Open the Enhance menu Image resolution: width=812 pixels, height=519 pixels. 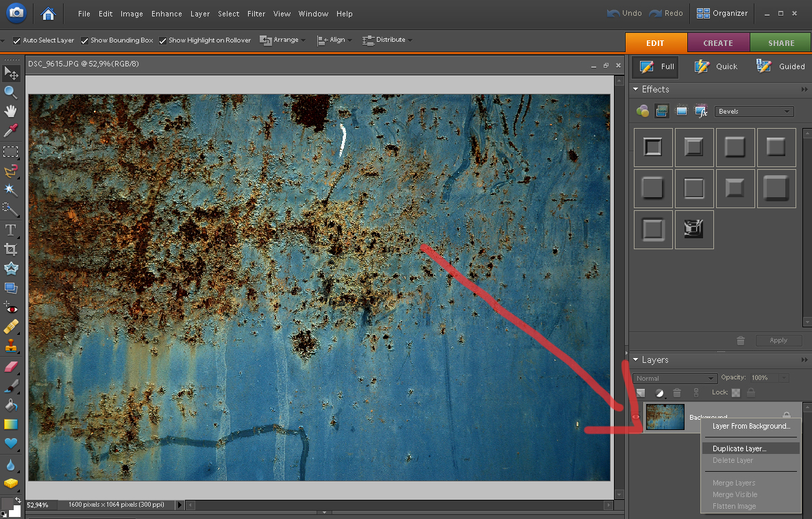(x=167, y=14)
